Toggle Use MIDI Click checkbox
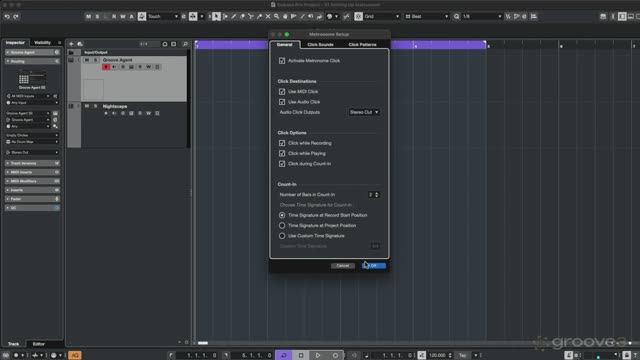640x360 pixels. pyautogui.click(x=282, y=91)
